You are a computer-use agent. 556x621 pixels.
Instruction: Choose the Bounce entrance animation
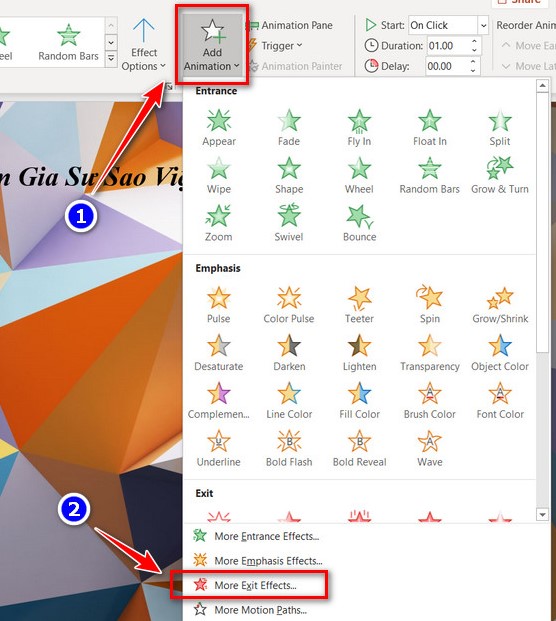[359, 223]
